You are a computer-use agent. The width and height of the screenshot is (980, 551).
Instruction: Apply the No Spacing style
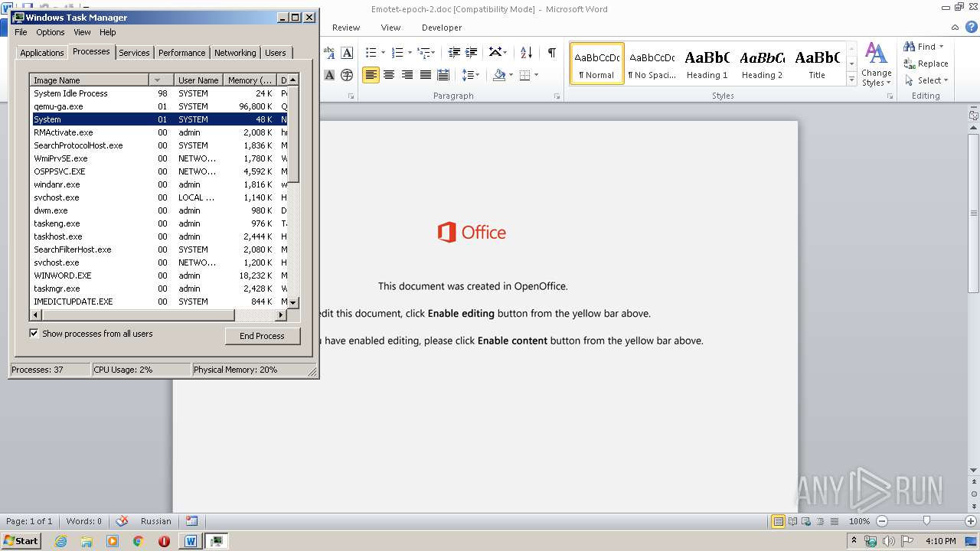[652, 64]
